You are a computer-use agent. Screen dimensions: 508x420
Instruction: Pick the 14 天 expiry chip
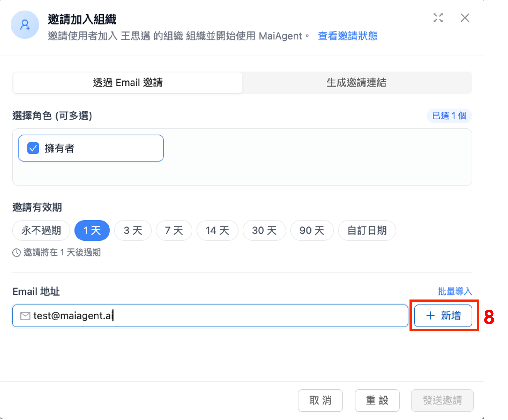click(217, 230)
